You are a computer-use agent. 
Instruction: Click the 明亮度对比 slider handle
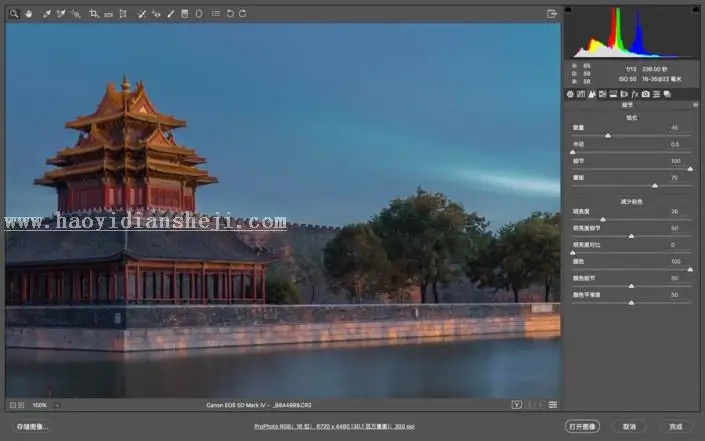pos(573,252)
